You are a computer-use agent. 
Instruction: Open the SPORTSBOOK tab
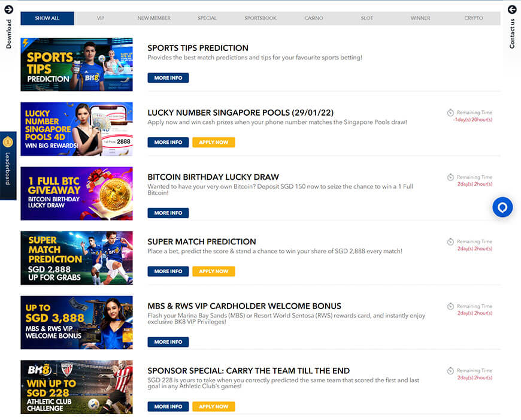coord(260,19)
